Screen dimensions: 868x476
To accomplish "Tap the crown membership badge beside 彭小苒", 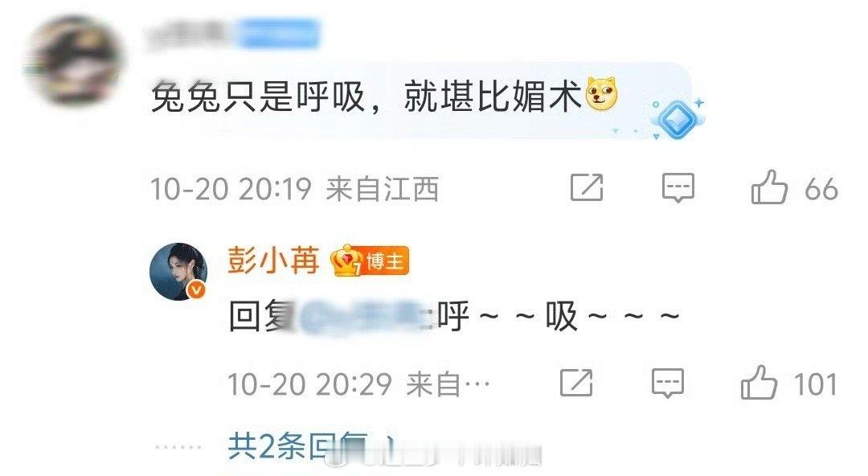I will point(346,261).
